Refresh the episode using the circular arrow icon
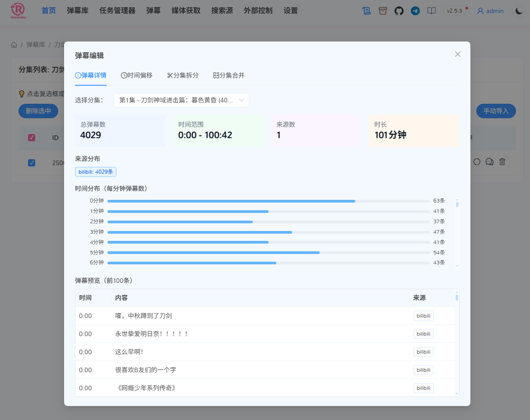This screenshot has height=420, width=530. pos(477,162)
